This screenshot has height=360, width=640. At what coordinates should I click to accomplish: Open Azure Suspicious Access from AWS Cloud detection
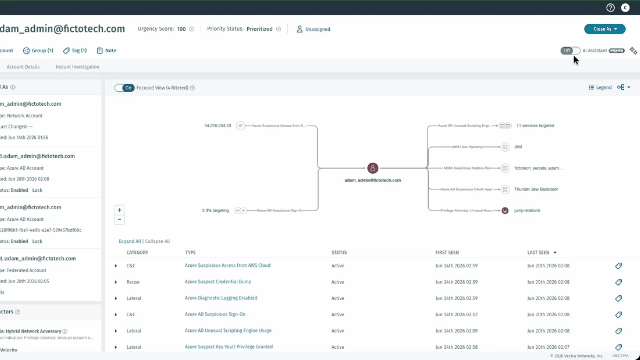pos(227,265)
